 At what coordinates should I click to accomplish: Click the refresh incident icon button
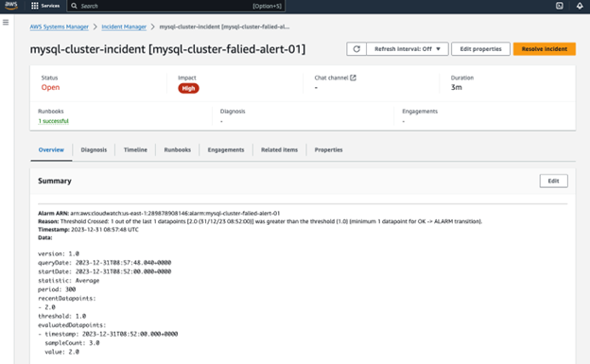point(356,49)
